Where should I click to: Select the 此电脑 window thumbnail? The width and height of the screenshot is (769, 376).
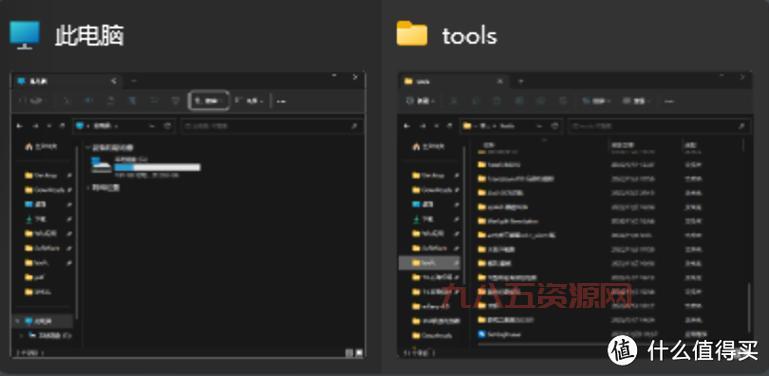tap(188, 215)
